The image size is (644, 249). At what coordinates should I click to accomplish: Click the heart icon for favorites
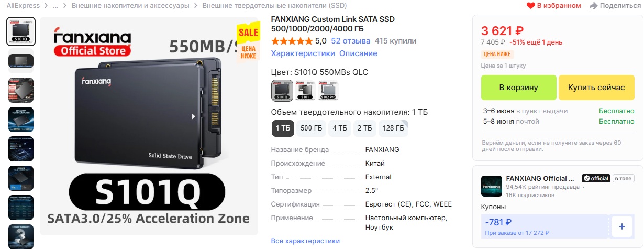530,6
